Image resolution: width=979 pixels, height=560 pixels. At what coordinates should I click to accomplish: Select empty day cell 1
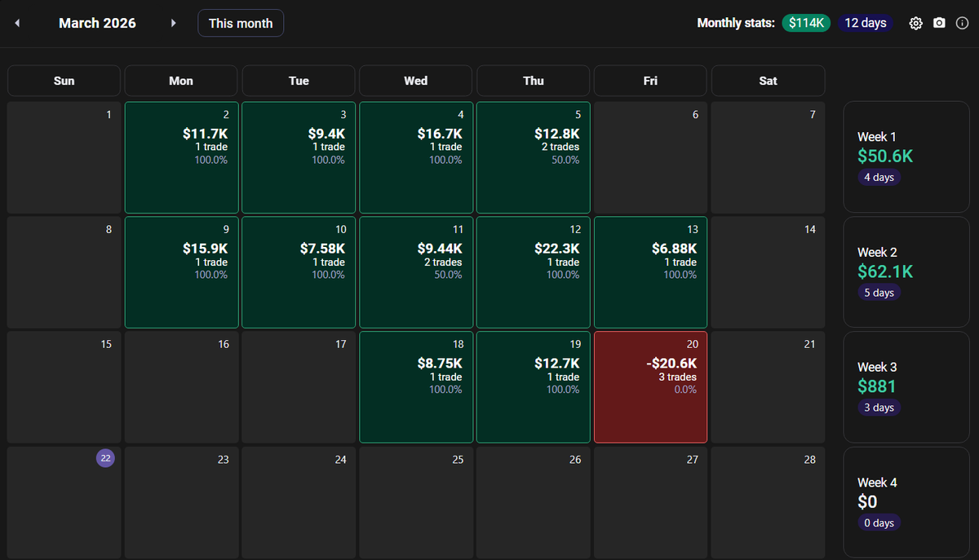click(64, 157)
